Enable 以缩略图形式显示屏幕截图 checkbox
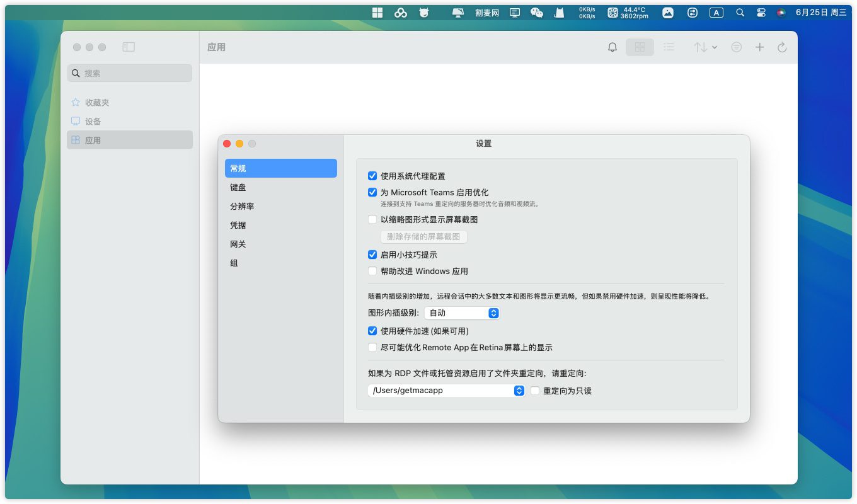 372,220
